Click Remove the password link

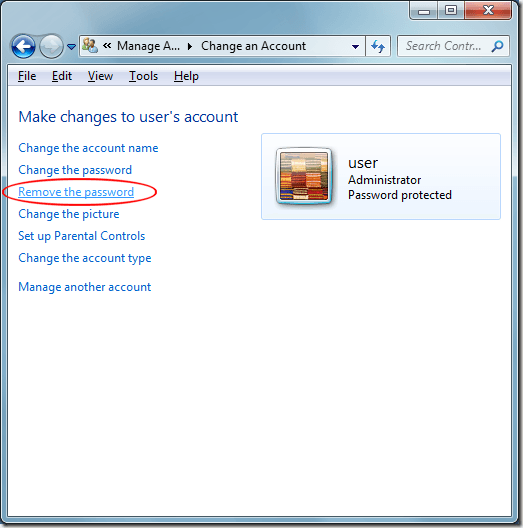(x=76, y=192)
